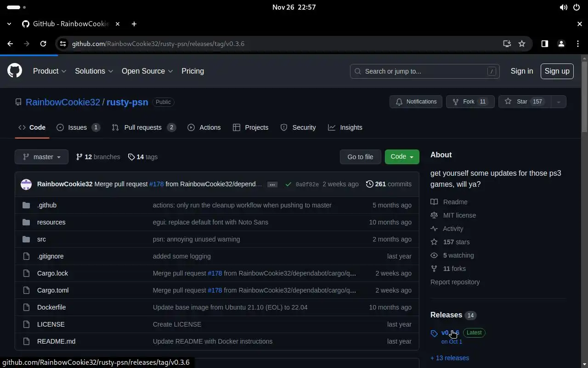Switch to the Issues tab
This screenshot has height=368, width=588.
pyautogui.click(x=78, y=127)
